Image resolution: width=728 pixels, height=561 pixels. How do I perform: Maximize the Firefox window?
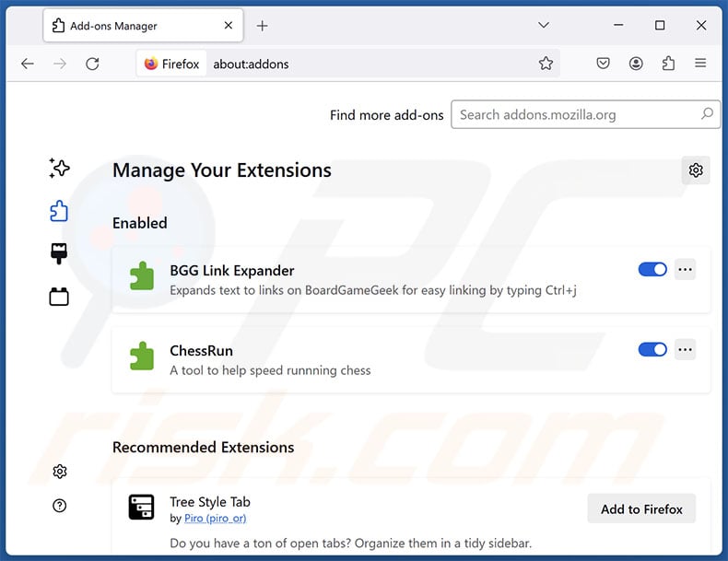(660, 25)
